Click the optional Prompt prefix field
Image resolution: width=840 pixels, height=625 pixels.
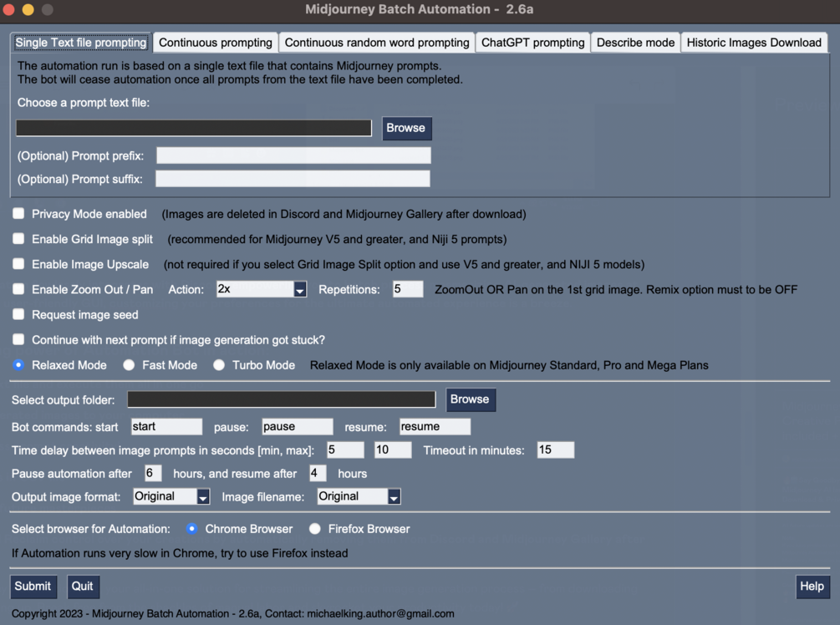click(x=293, y=155)
